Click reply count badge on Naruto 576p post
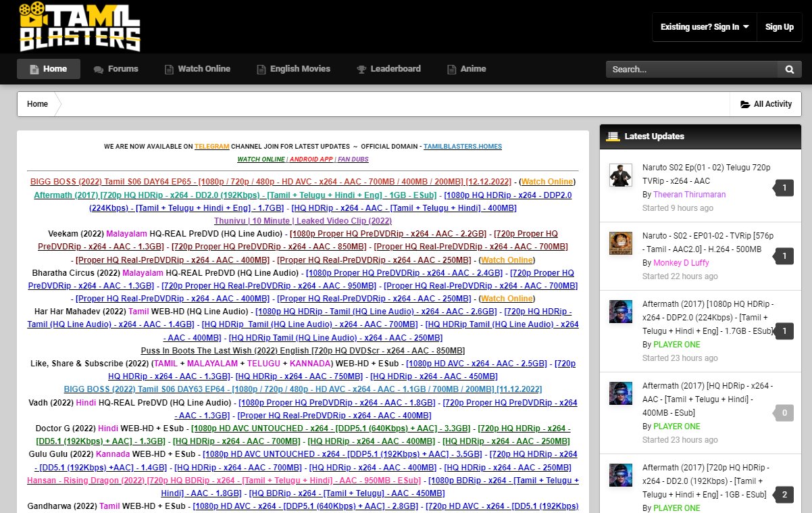The height and width of the screenshot is (513, 812). pyautogui.click(x=784, y=255)
